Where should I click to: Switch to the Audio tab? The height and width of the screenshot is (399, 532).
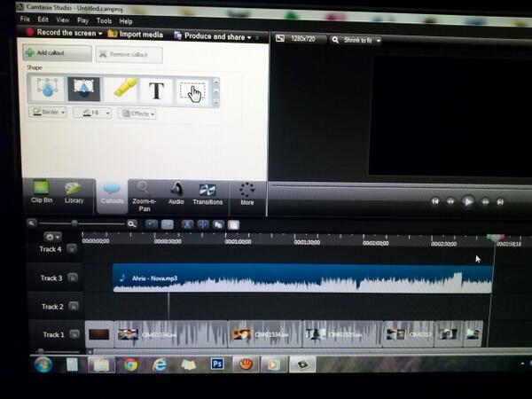pyautogui.click(x=176, y=193)
